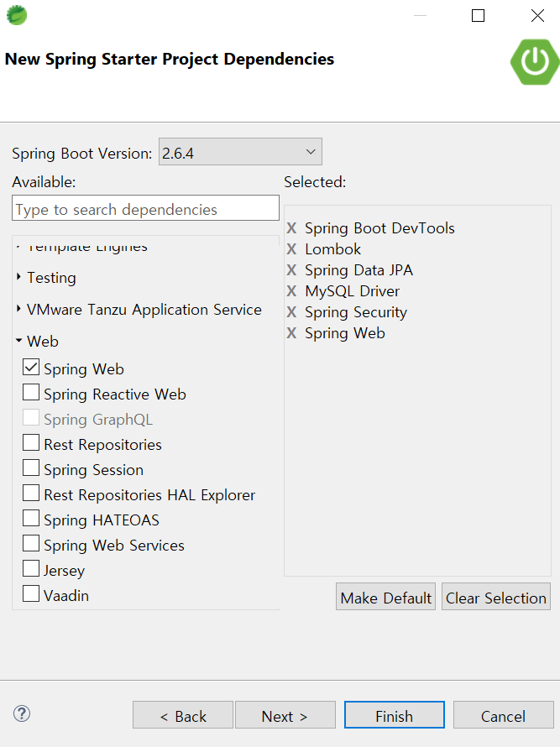Remove Lombok via its X mark
This screenshot has width=560, height=747.
point(291,249)
